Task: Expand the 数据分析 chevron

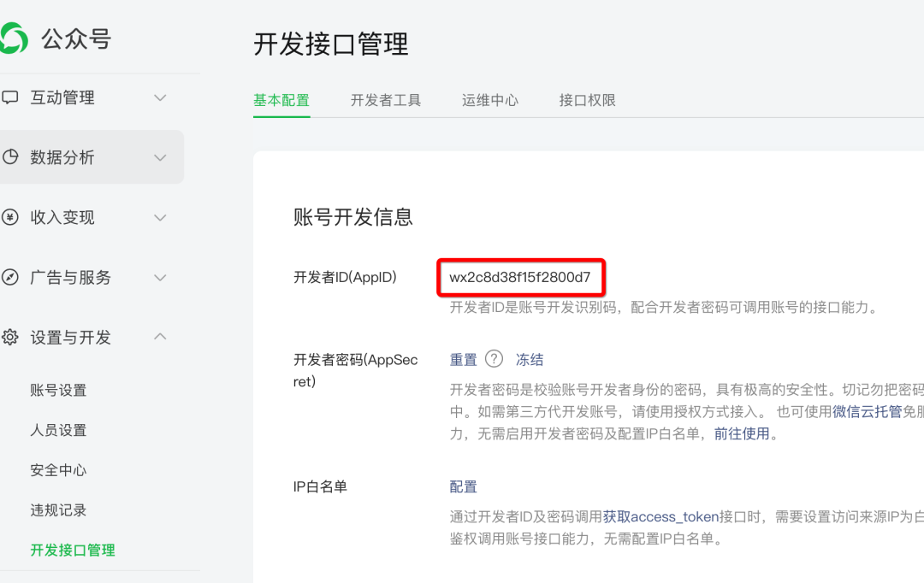Action: (x=160, y=158)
